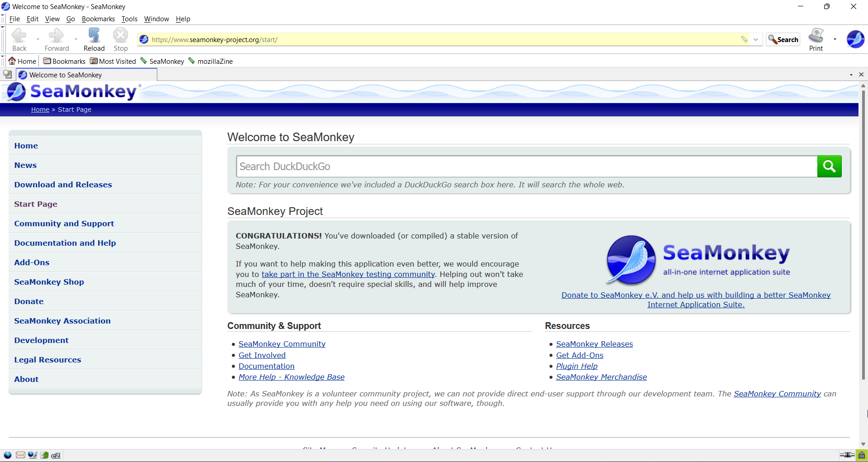
Task: Open the SeaMonkey Releases link
Action: coord(594,344)
